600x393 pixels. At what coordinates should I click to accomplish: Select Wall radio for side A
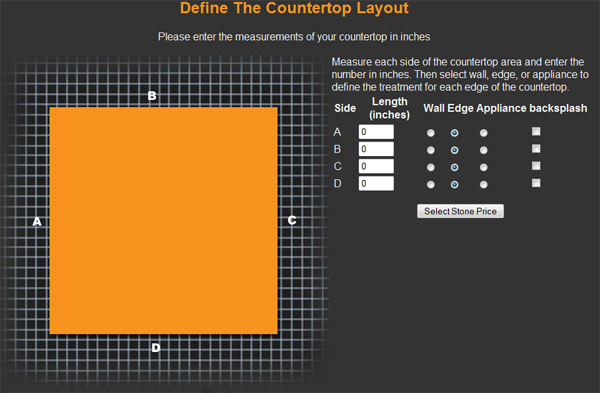430,133
